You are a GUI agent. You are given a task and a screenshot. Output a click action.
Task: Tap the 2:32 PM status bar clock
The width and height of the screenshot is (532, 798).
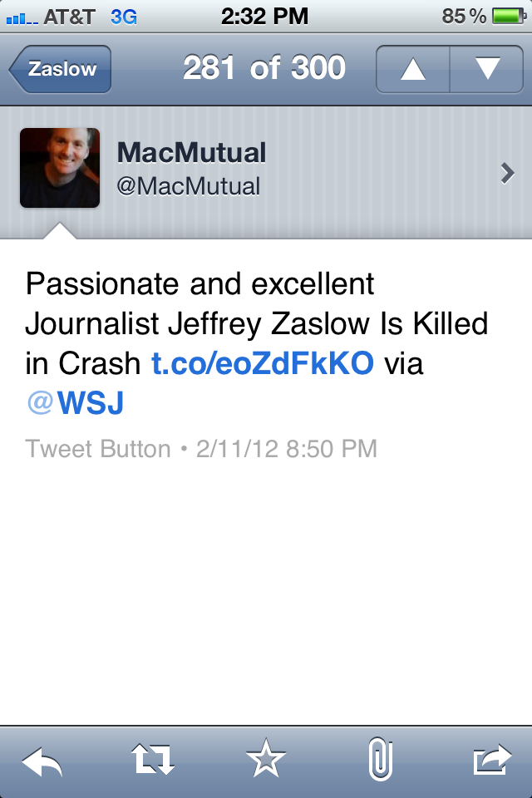pyautogui.click(x=265, y=16)
